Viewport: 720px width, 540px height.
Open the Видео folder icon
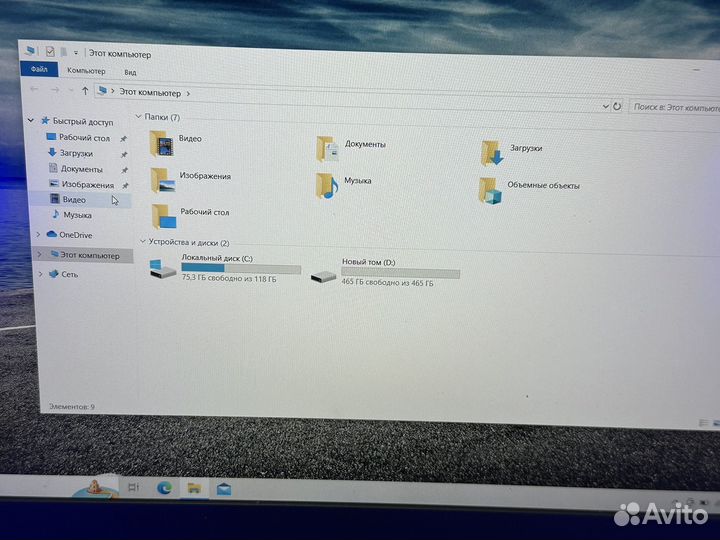[162, 144]
